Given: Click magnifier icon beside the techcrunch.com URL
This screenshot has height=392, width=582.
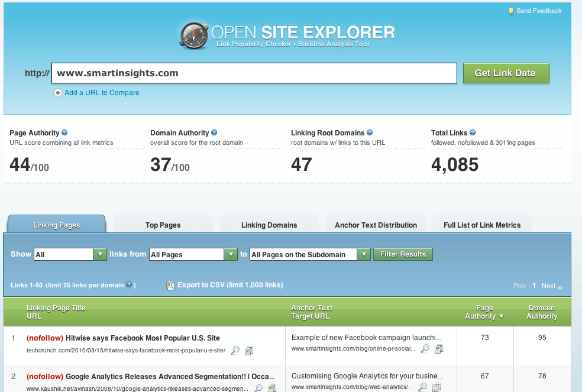Looking at the screenshot, I should coord(235,350).
